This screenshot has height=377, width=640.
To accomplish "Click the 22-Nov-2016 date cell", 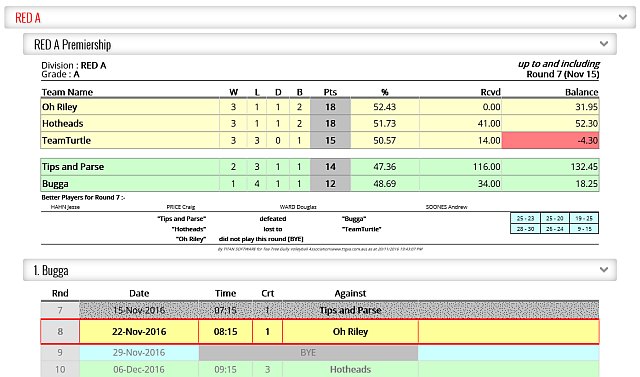I will tap(139, 332).
